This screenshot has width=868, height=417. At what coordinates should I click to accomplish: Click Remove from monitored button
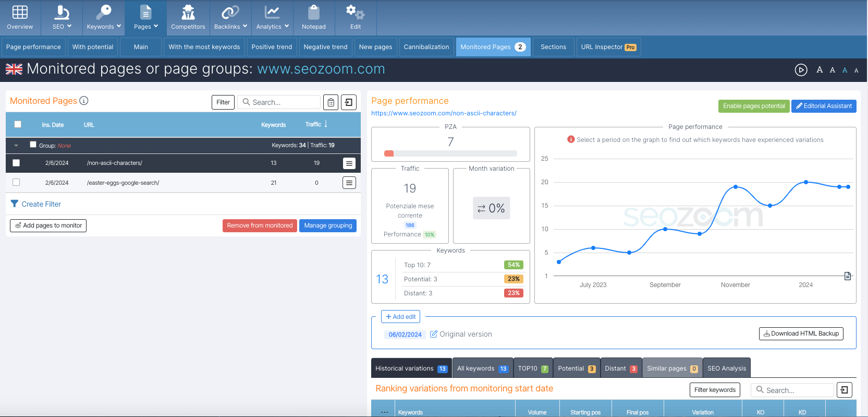point(260,225)
